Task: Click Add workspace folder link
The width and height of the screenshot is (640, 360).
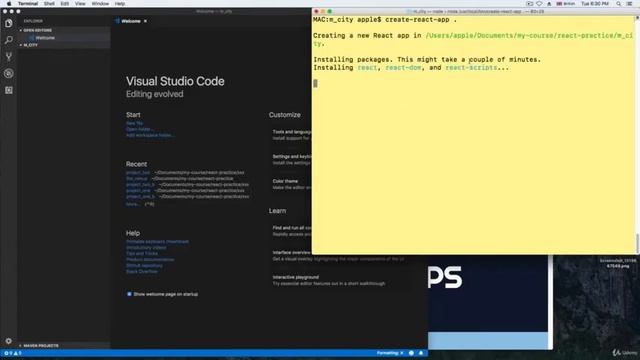Action: [149, 135]
